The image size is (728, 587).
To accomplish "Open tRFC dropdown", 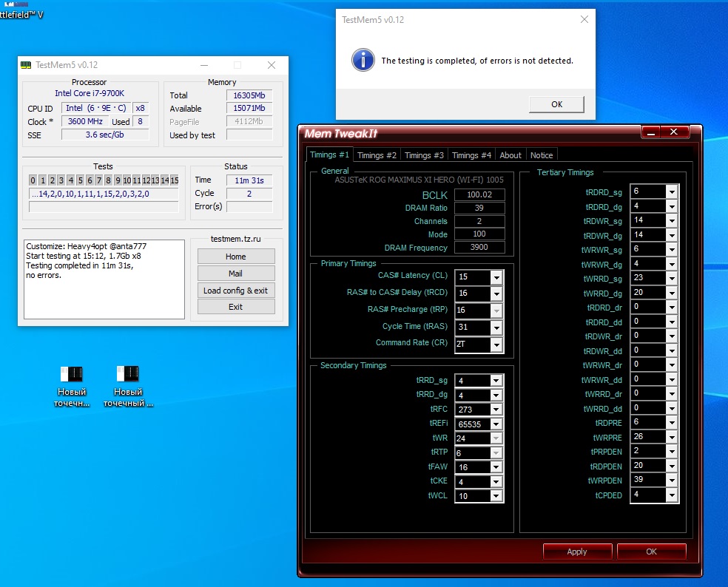I will tap(496, 410).
